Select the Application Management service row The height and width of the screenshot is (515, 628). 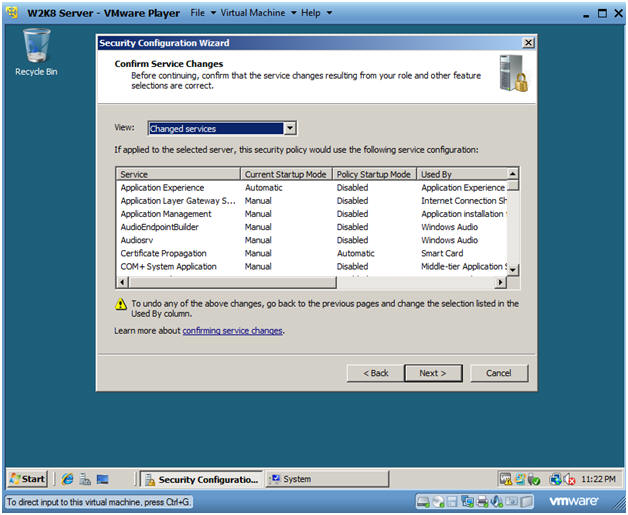point(312,214)
